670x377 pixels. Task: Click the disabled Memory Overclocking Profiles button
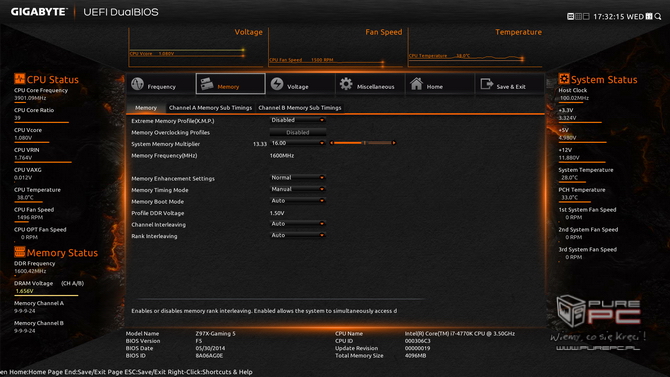click(x=298, y=133)
